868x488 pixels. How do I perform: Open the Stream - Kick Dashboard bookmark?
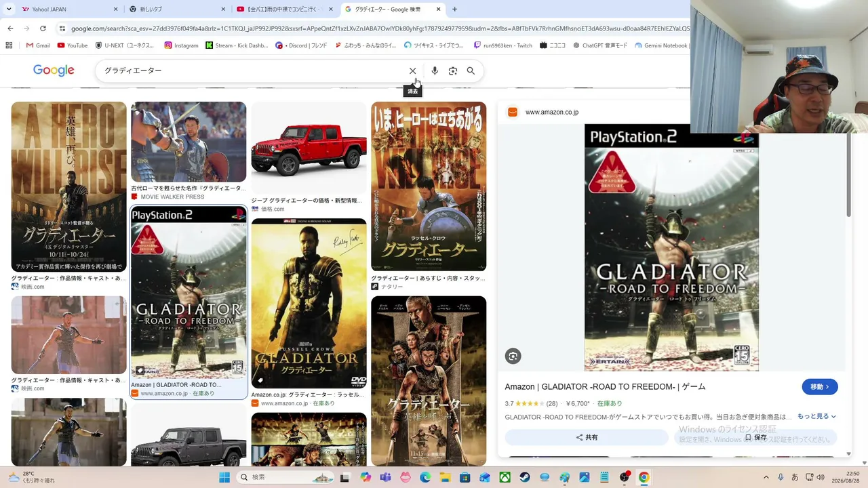pos(237,45)
